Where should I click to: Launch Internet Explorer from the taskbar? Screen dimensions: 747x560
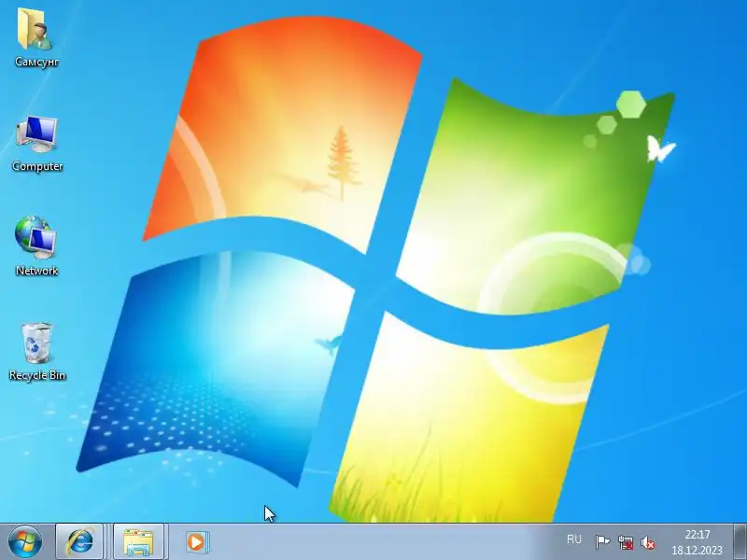tap(79, 542)
